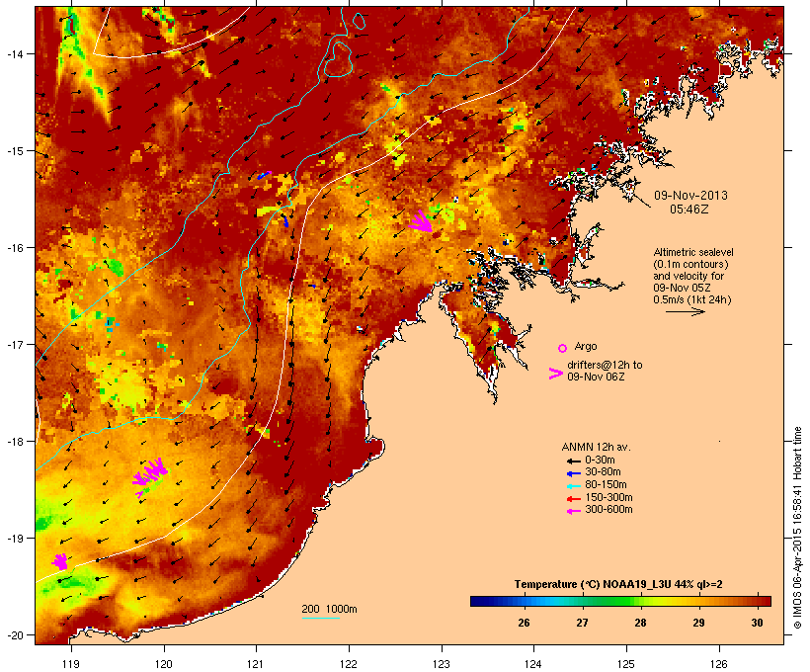Click longitude axis label 124
The image size is (810, 672).
[x=533, y=664]
